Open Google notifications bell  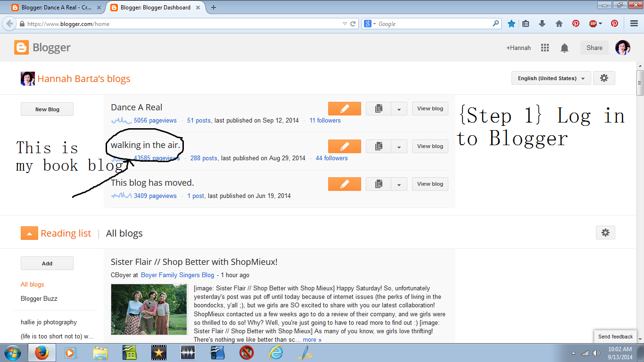(564, 48)
